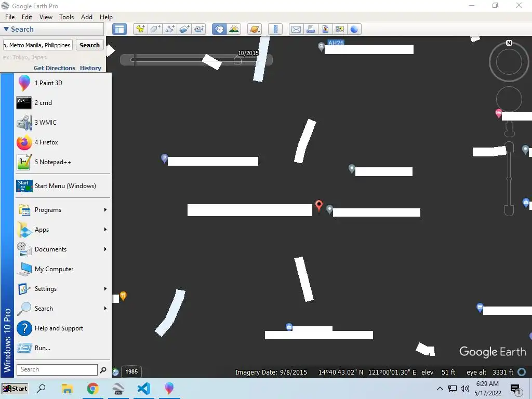Open the Tools menu
Image resolution: width=532 pixels, height=399 pixels.
coord(66,17)
